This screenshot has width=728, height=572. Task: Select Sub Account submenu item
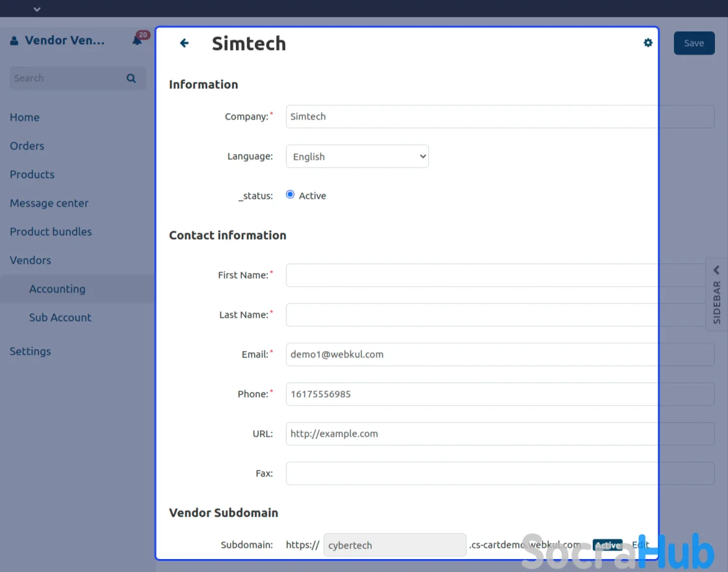[x=60, y=318]
